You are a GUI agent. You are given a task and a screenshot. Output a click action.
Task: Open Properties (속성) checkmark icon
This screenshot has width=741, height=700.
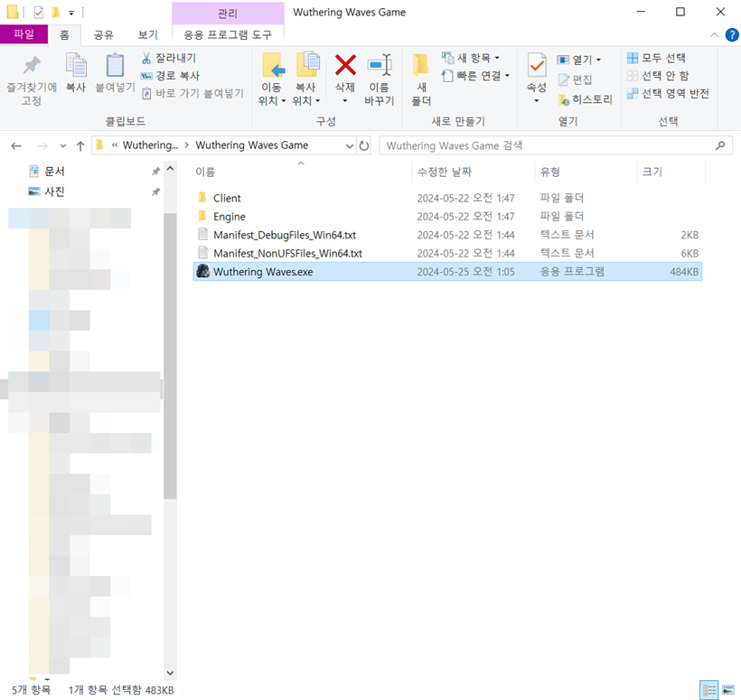(537, 65)
